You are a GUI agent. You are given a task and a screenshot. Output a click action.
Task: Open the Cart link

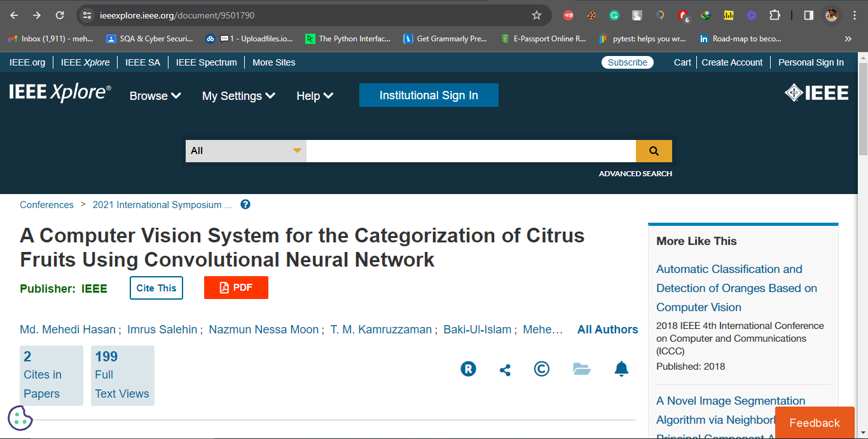click(x=682, y=62)
